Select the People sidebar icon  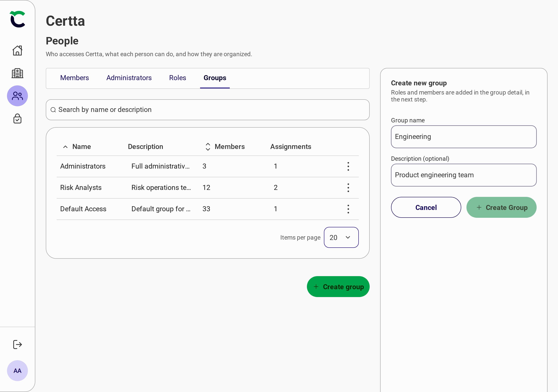pos(17,96)
